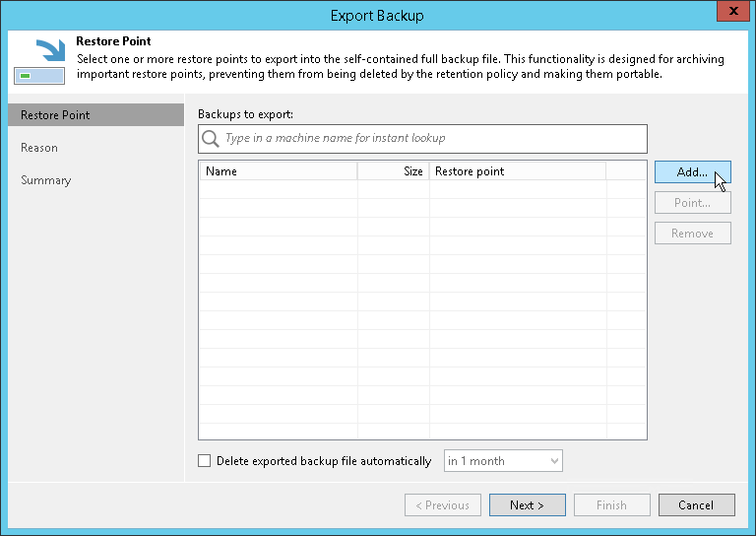Click the Finish button
The width and height of the screenshot is (756, 536).
tap(611, 505)
